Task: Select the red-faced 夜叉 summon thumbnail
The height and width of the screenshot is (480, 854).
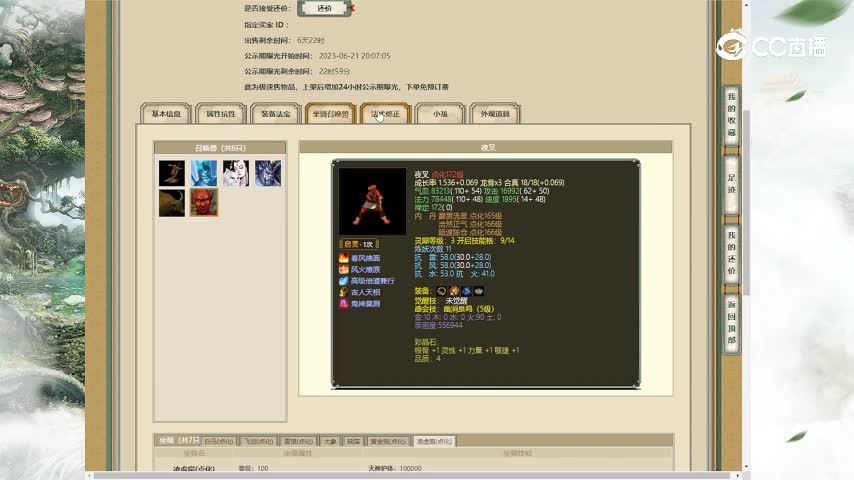Action: (x=204, y=203)
